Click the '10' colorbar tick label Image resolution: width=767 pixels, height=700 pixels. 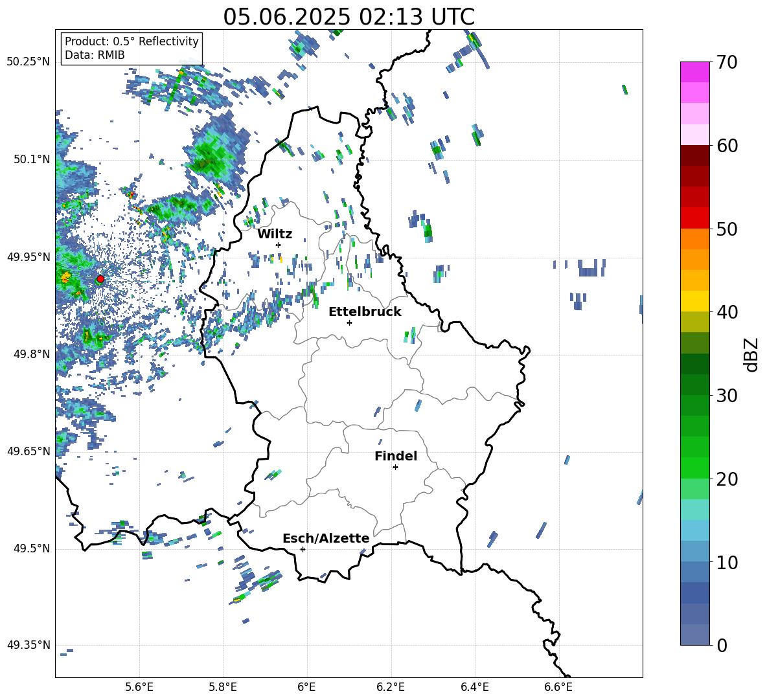pyautogui.click(x=727, y=563)
